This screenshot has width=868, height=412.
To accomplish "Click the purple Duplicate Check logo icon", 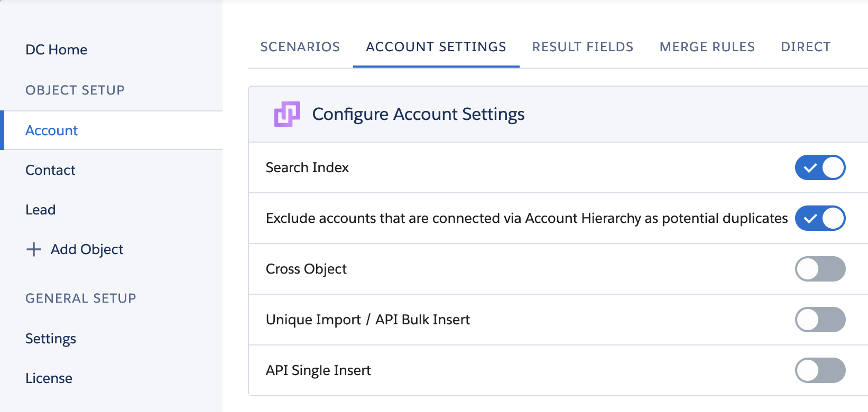I will [x=287, y=114].
